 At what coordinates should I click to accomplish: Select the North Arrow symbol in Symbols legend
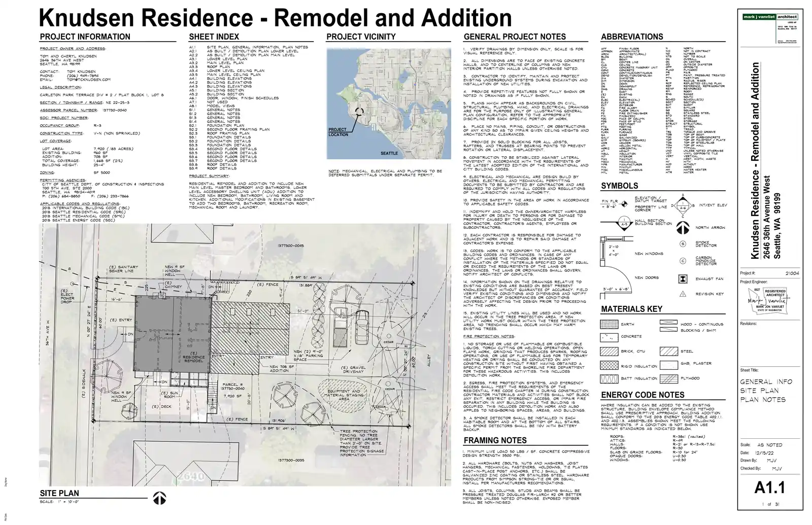683,228
